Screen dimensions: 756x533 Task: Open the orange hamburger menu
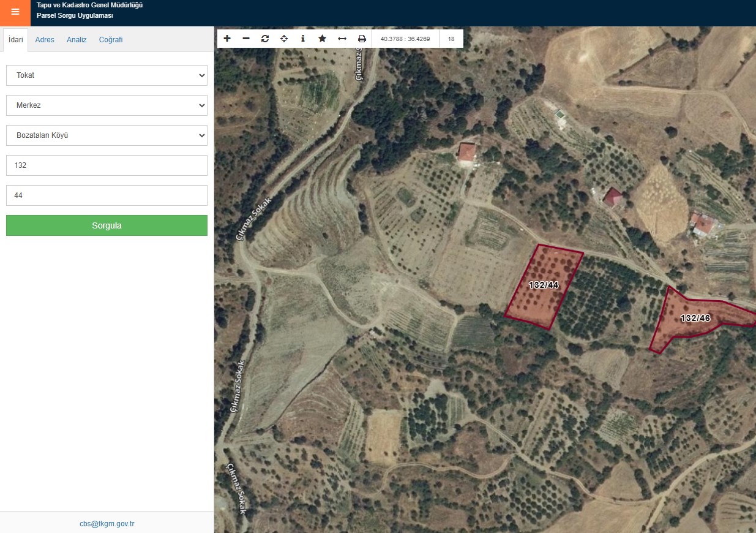point(15,12)
